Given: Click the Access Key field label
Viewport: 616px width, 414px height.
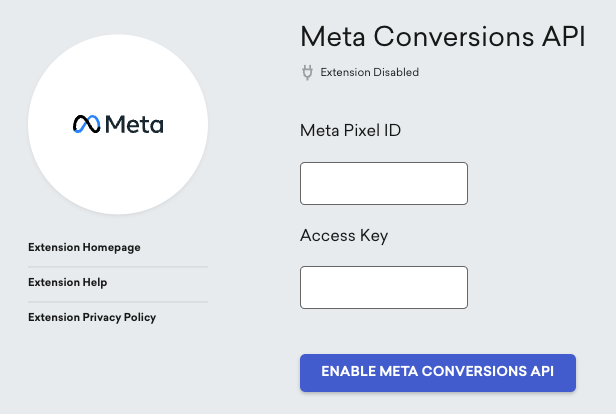Looking at the screenshot, I should click(x=344, y=235).
